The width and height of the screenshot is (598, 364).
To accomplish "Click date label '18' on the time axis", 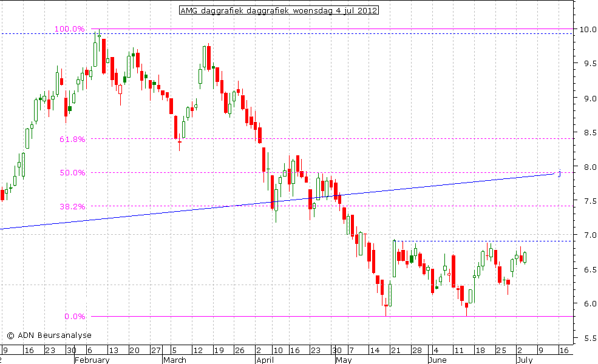I will (x=480, y=350).
